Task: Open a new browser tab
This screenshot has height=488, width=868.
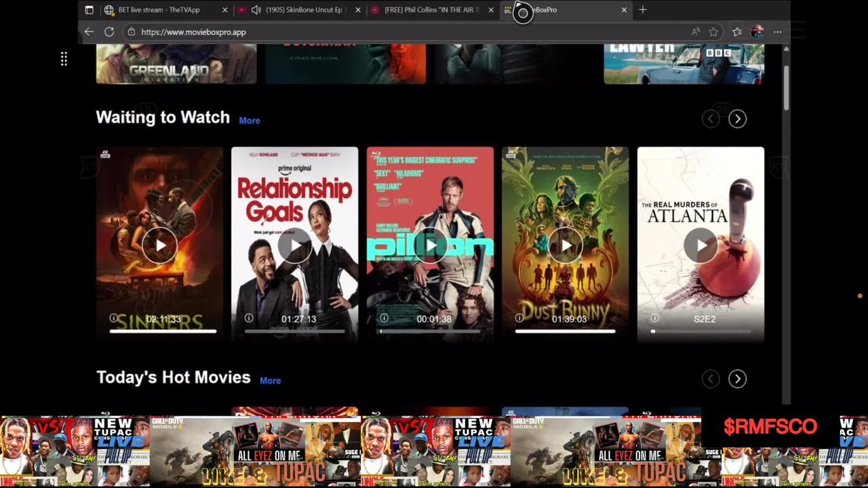Action: (643, 9)
